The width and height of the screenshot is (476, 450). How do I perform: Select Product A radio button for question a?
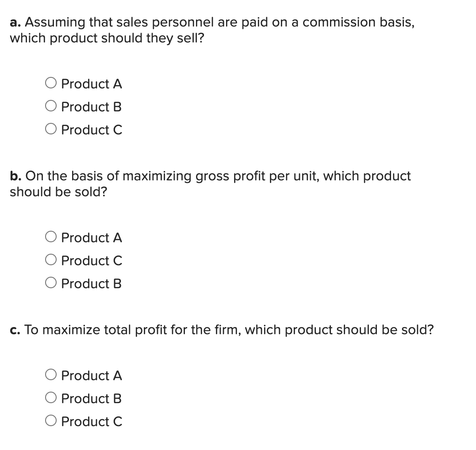[51, 84]
